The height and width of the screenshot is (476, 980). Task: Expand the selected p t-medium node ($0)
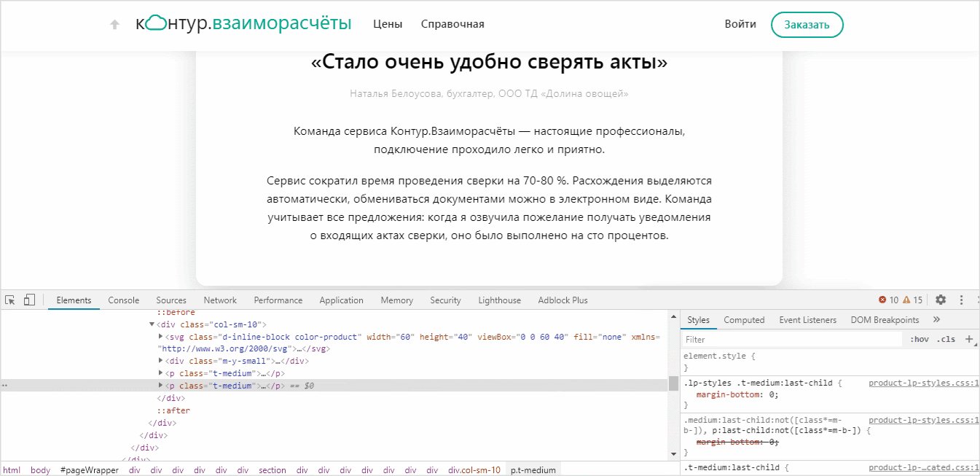[x=161, y=386]
